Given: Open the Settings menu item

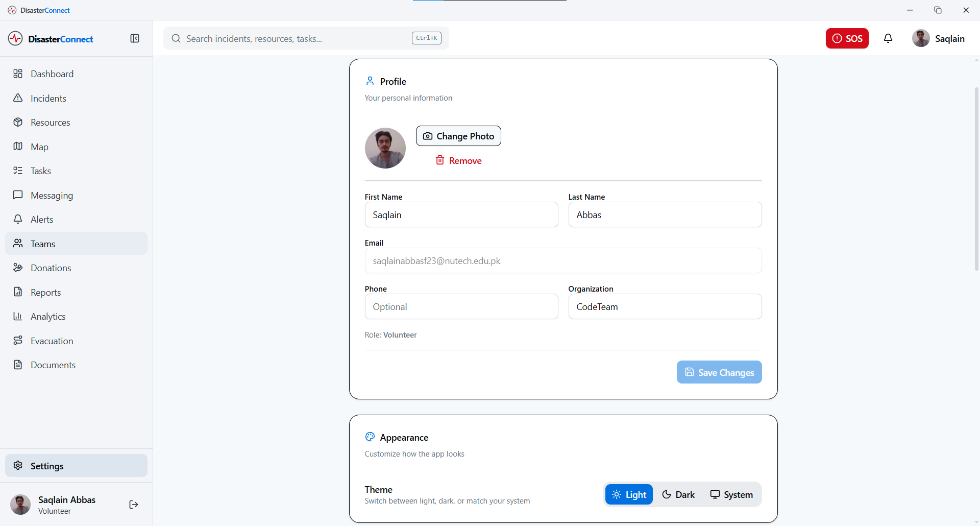Looking at the screenshot, I should (47, 466).
